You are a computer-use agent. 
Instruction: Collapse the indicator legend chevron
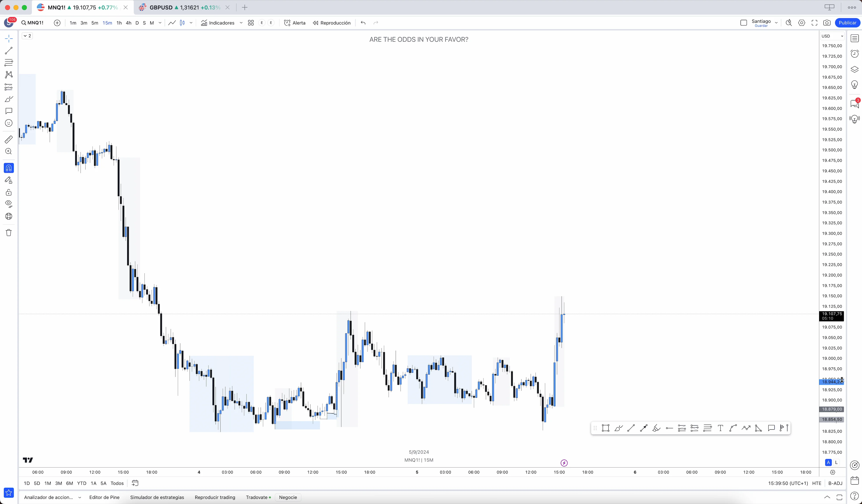[25, 36]
